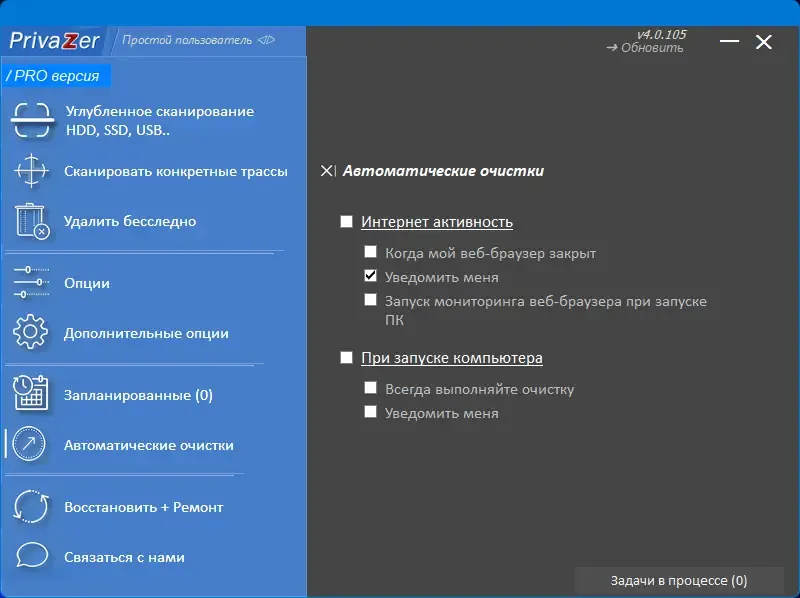The image size is (800, 598).
Task: Select the Сканировать конкретные трассы crosshair icon
Action: pyautogui.click(x=32, y=172)
